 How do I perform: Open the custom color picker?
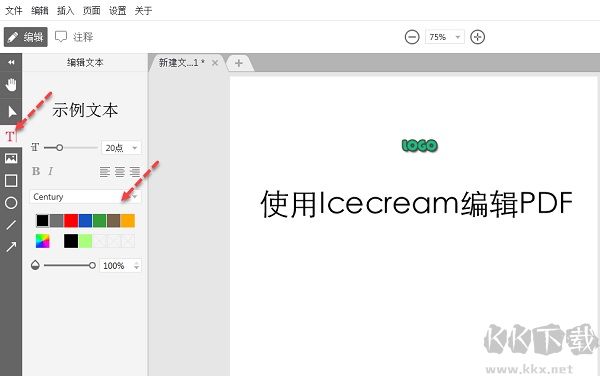pos(42,241)
